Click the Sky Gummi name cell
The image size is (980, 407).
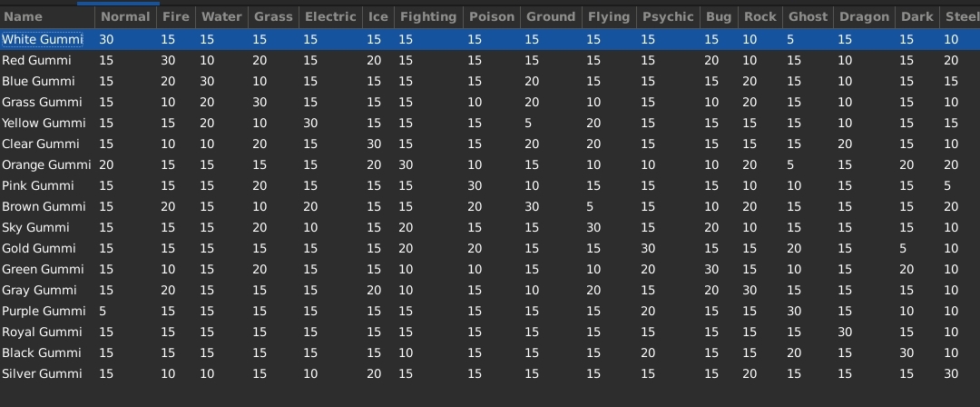(36, 227)
